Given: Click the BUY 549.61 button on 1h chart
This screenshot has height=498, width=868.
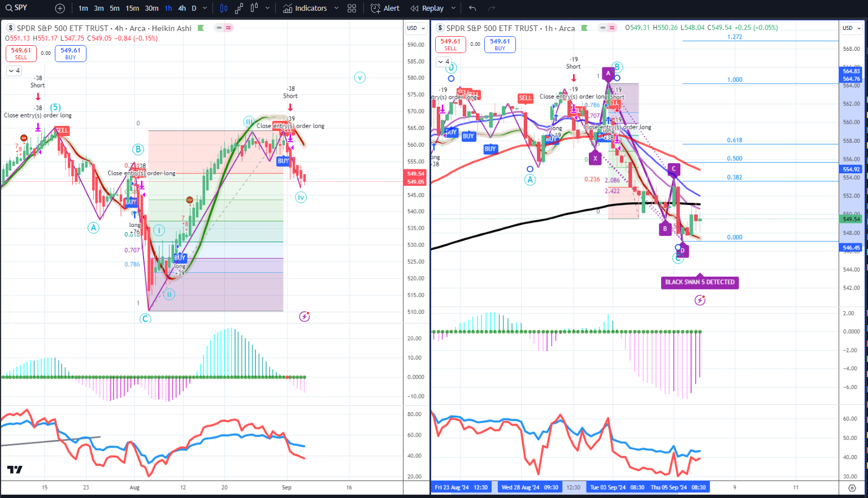Looking at the screenshot, I should pos(500,45).
